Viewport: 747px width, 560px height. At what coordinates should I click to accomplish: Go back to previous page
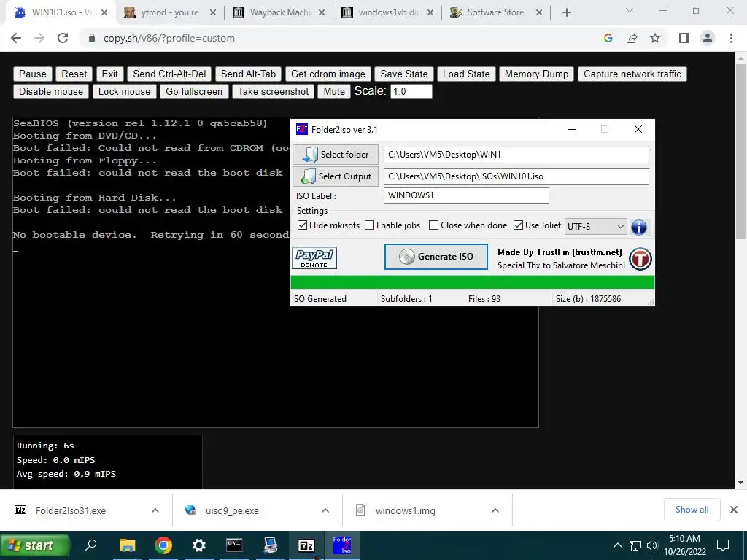[x=16, y=38]
